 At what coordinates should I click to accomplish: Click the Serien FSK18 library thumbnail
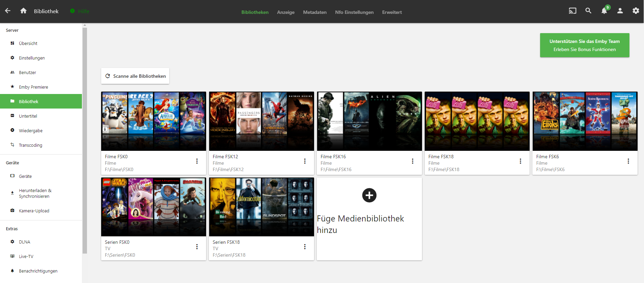pyautogui.click(x=262, y=207)
